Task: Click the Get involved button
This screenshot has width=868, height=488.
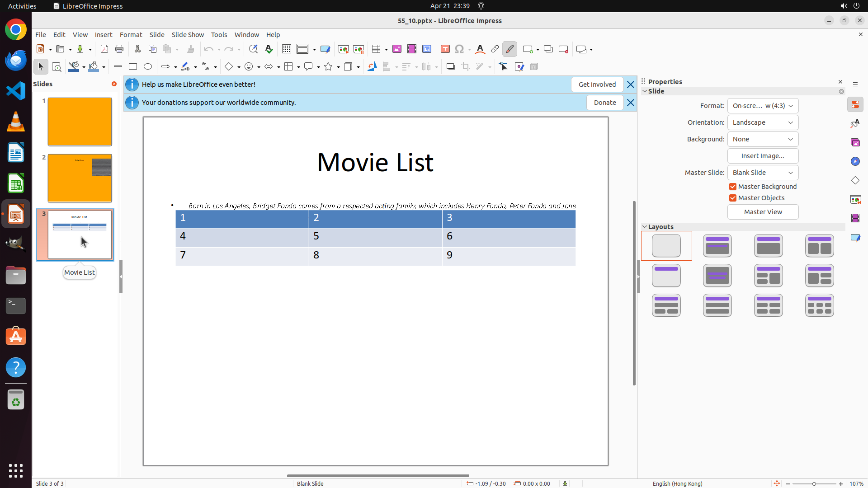Action: [597, 84]
